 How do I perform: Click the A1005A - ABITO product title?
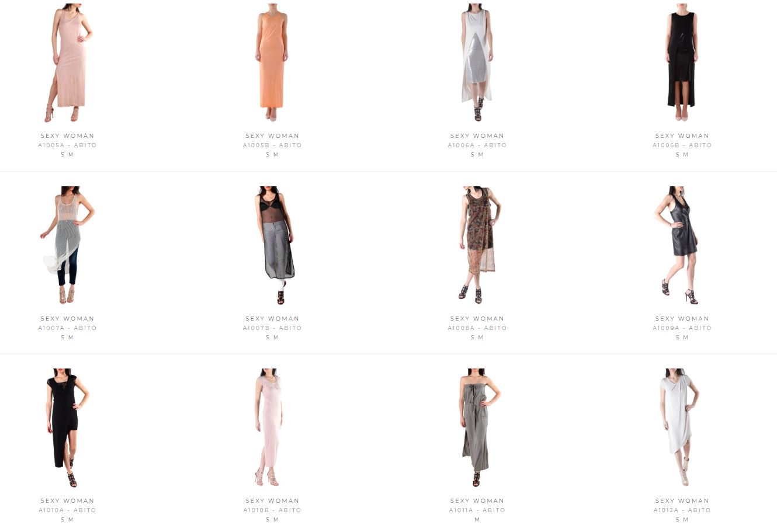click(67, 145)
